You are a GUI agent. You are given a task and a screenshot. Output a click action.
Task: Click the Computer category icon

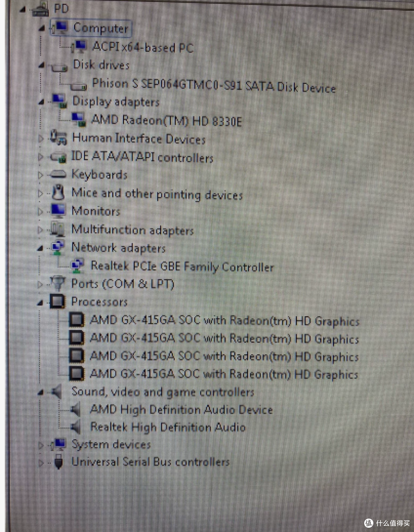click(x=60, y=28)
